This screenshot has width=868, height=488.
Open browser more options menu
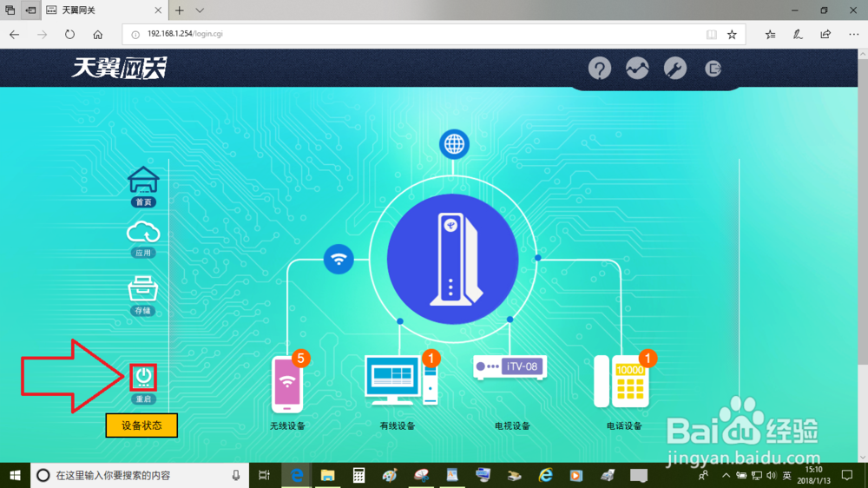tap(853, 35)
